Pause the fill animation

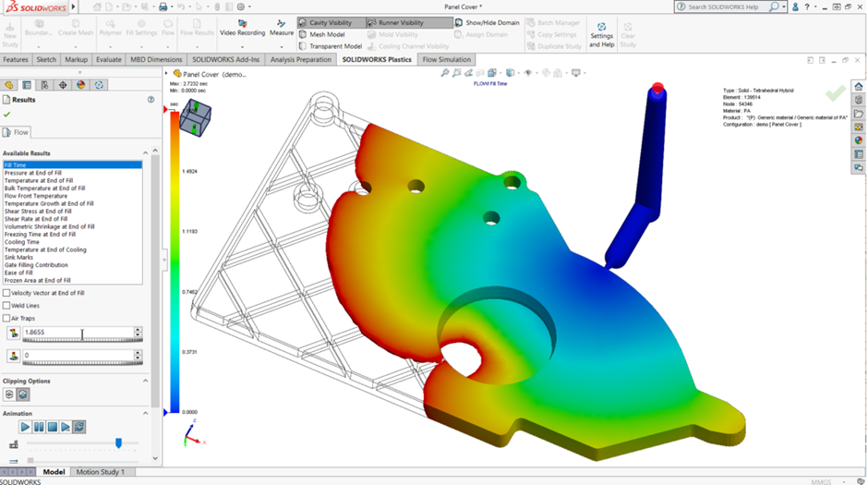(39, 427)
